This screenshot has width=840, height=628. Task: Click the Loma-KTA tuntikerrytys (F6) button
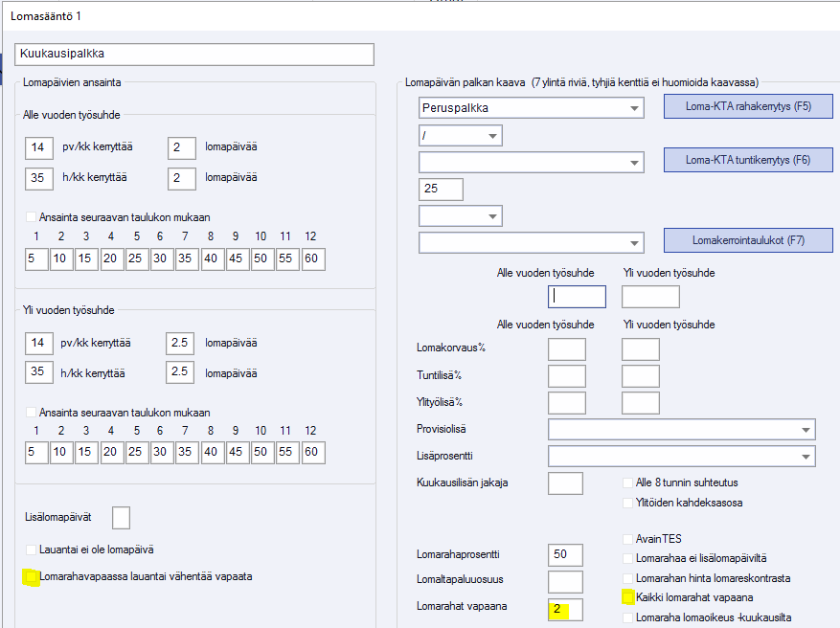coord(748,160)
